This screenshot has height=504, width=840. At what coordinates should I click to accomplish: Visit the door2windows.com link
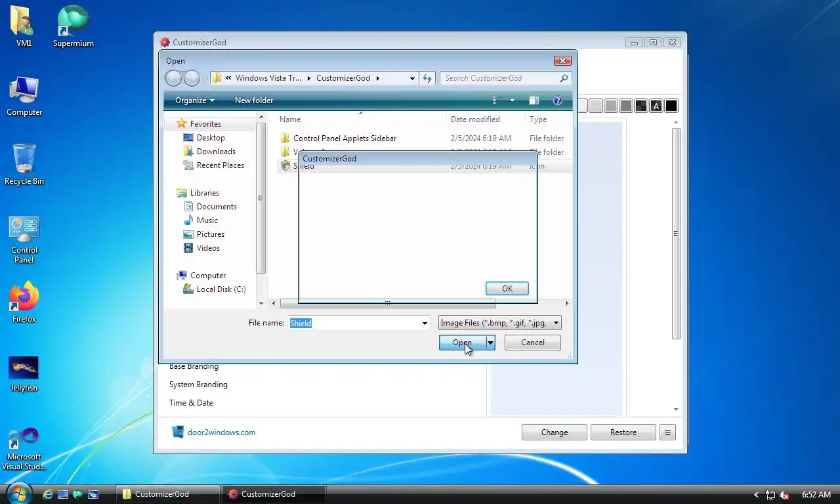click(x=221, y=432)
